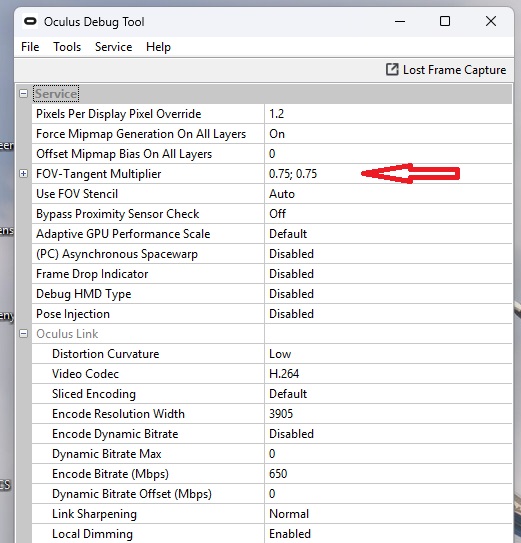This screenshot has width=521, height=543.
Task: Edit Encode Bitrate (Mbps) value 650
Action: (388, 474)
